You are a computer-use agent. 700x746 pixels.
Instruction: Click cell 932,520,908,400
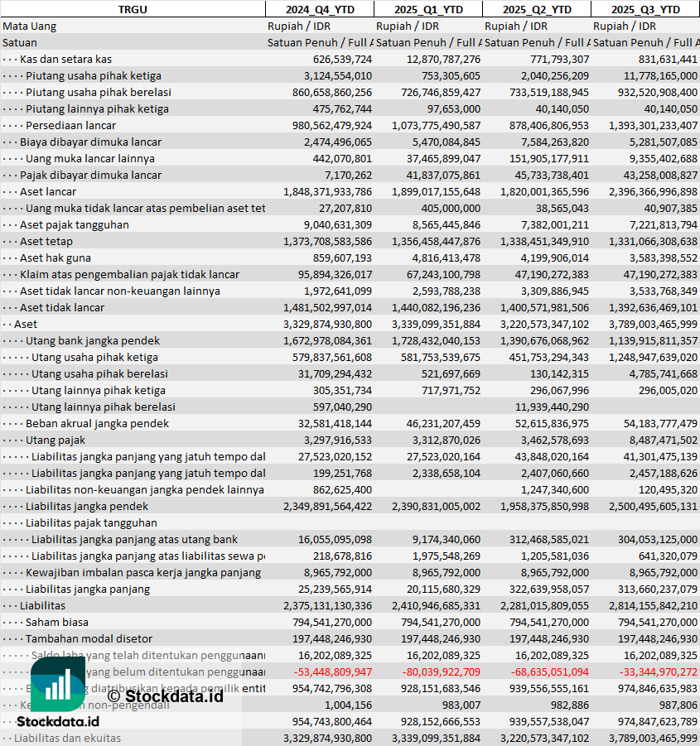(658, 92)
